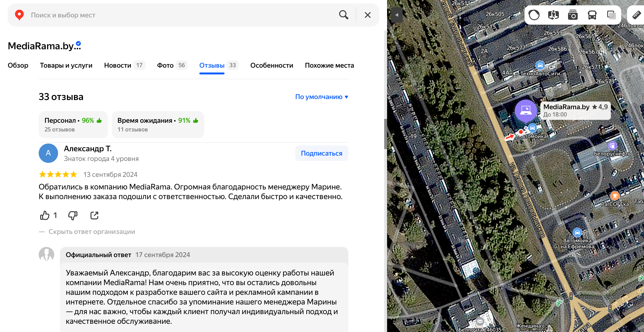
Task: Collapse reply via "Скрыть ответ организации"
Action: click(x=91, y=232)
